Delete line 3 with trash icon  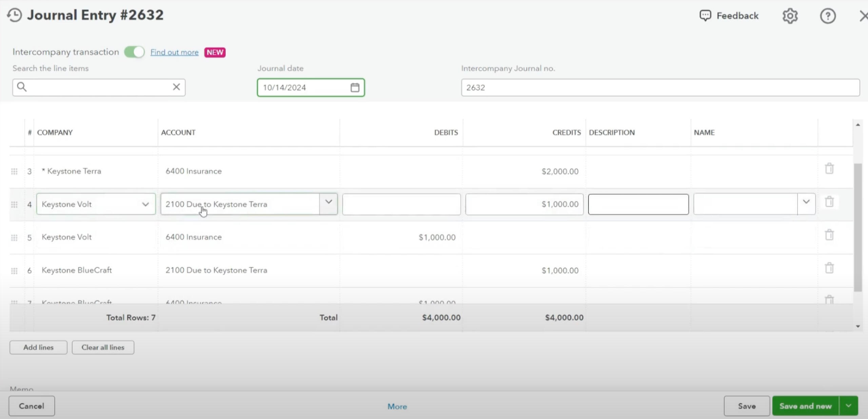pos(829,169)
